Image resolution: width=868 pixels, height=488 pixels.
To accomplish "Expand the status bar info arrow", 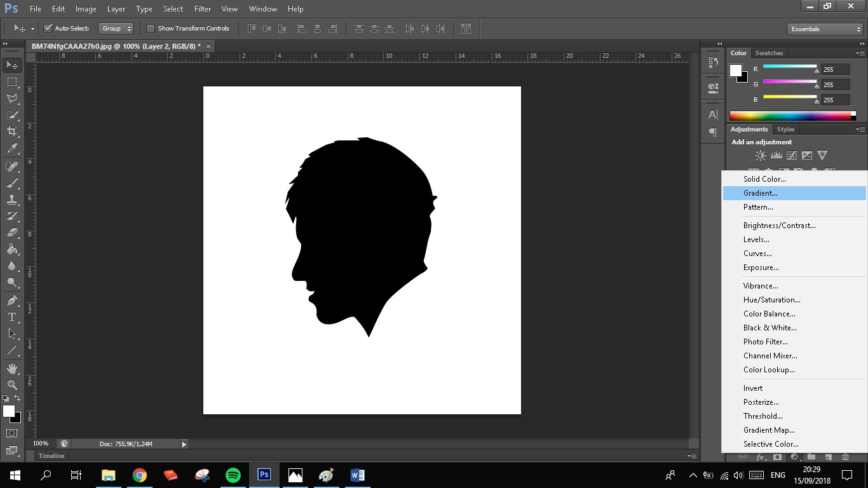I will 184,444.
